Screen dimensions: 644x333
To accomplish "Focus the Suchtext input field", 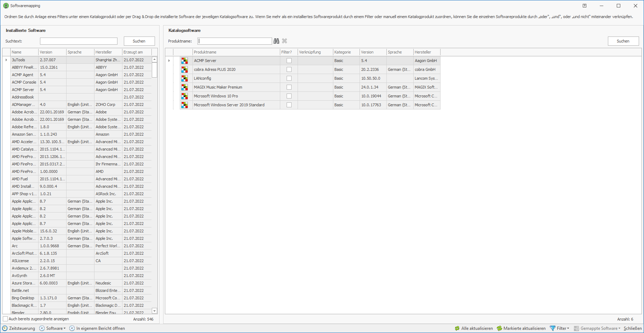I will click(x=79, y=41).
